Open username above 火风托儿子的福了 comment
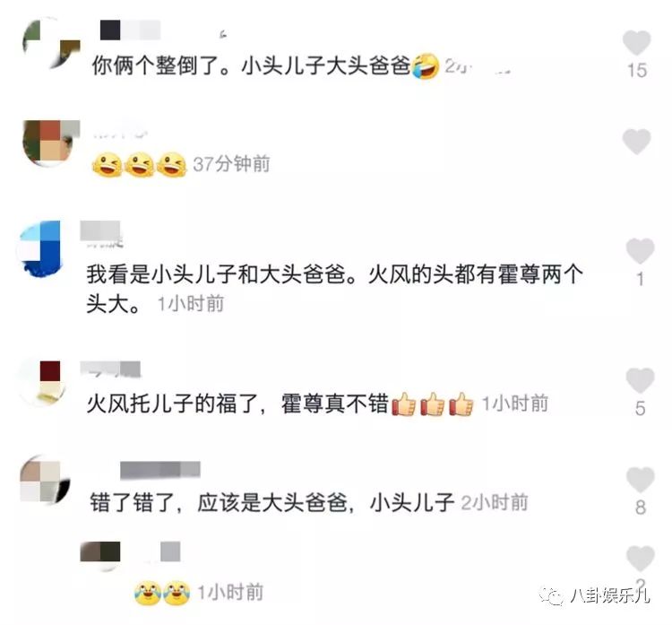 [110, 369]
